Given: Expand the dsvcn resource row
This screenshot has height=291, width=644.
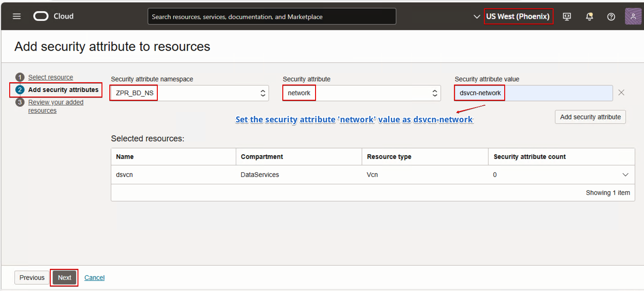Looking at the screenshot, I should click(626, 175).
